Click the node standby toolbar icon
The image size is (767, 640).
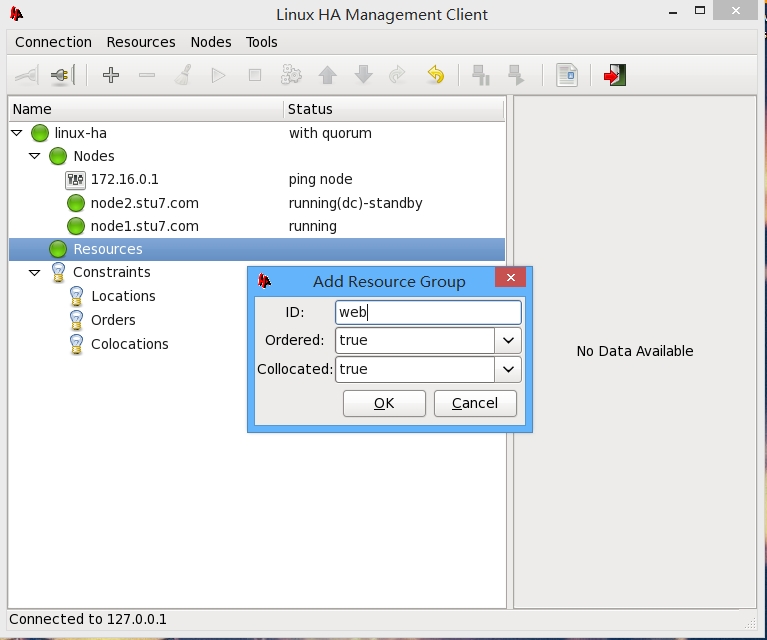click(481, 75)
